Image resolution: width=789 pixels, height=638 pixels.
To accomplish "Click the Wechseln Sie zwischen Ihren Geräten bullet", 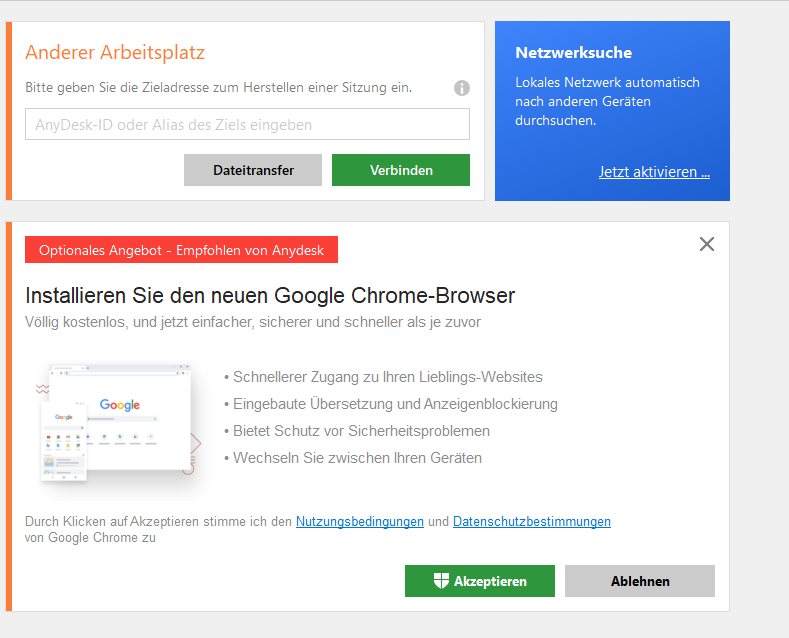I will pos(353,458).
